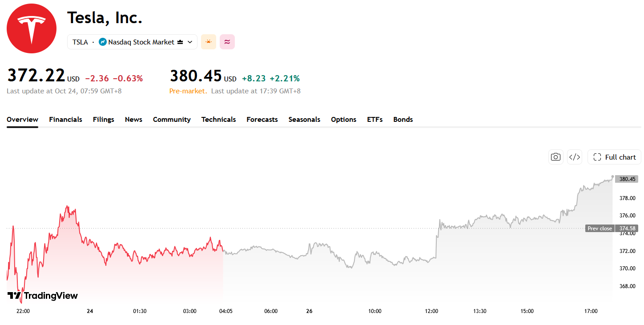Click the pre-market session sun icon
The width and height of the screenshot is (644, 325).
pos(209,42)
